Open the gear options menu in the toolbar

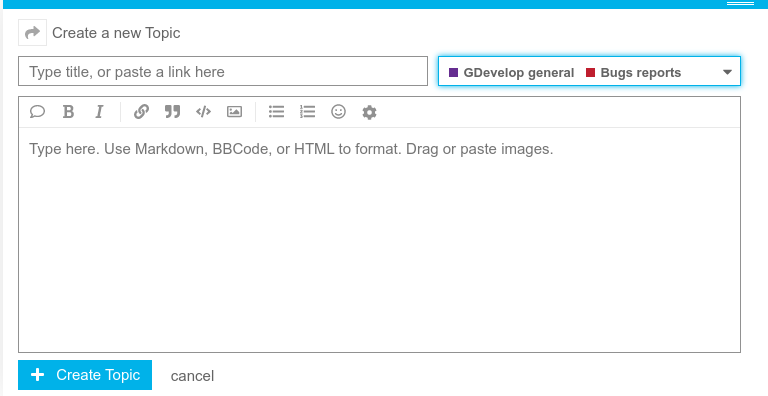pos(369,112)
